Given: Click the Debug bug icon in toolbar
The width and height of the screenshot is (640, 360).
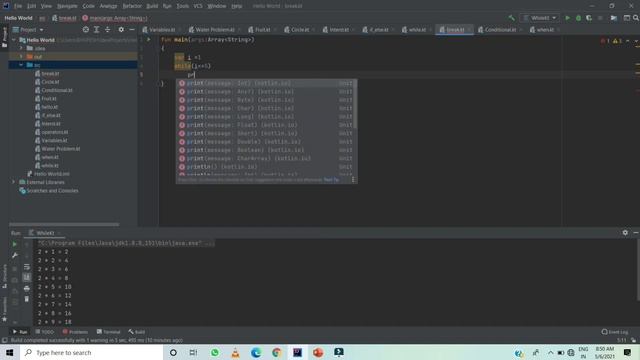Looking at the screenshot, I should 578,18.
